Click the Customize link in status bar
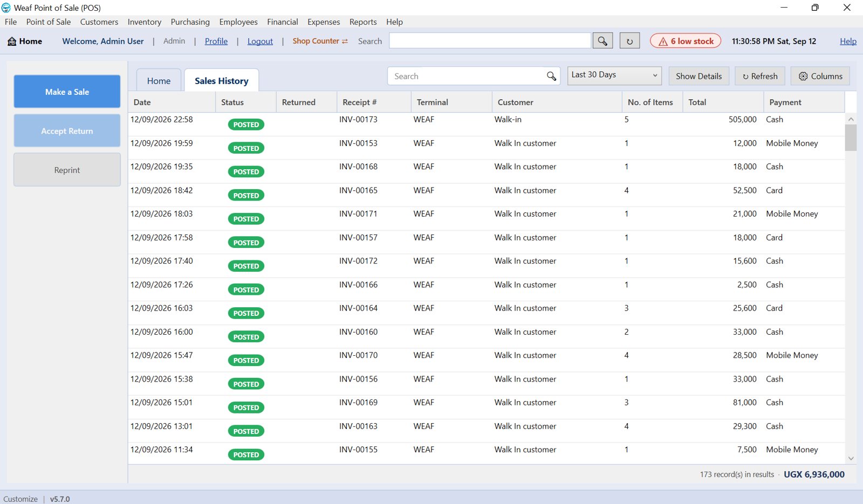 tap(20, 499)
